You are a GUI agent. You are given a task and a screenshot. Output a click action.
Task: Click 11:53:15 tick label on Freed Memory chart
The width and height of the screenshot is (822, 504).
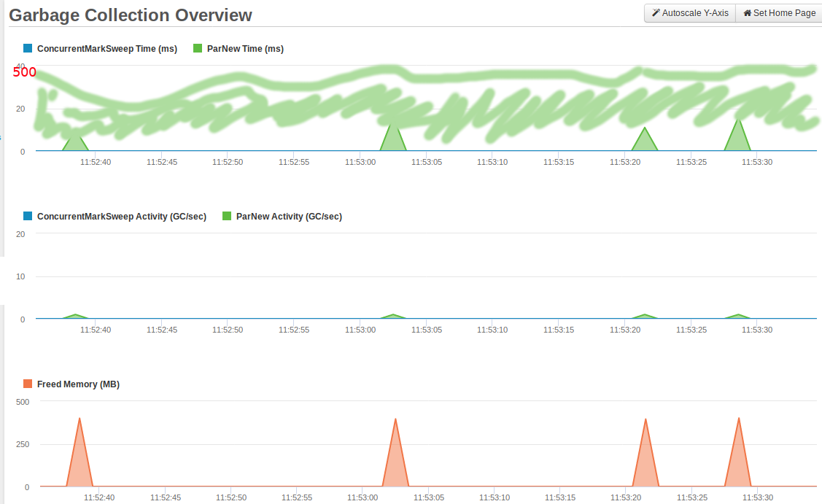(x=560, y=497)
